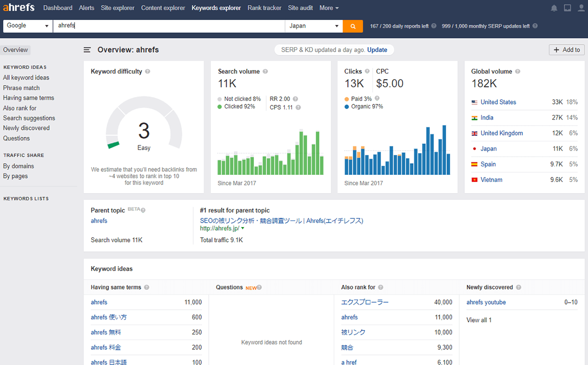Expand the More menu in navigation
This screenshot has width=588, height=365.
tap(329, 8)
